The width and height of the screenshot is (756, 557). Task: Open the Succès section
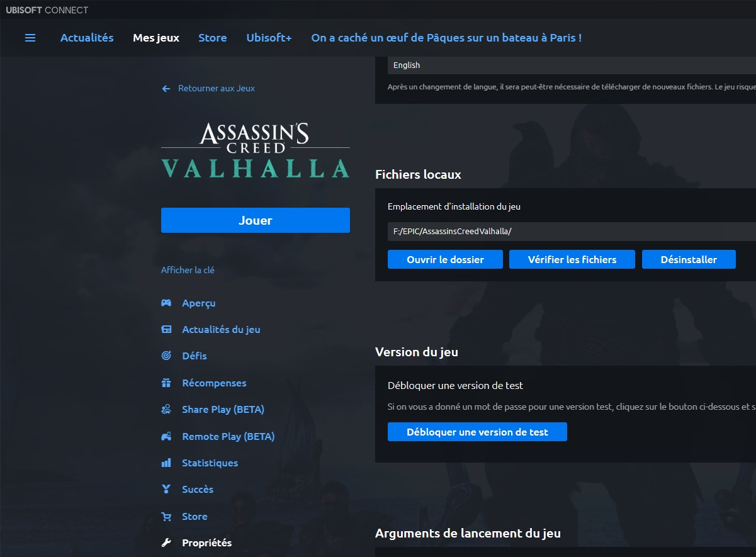(x=198, y=489)
